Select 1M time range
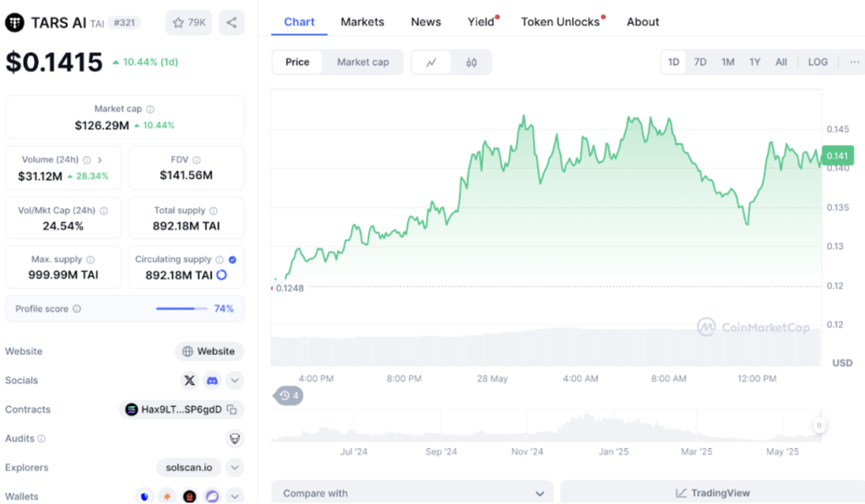Image resolution: width=865 pixels, height=504 pixels. (x=727, y=62)
